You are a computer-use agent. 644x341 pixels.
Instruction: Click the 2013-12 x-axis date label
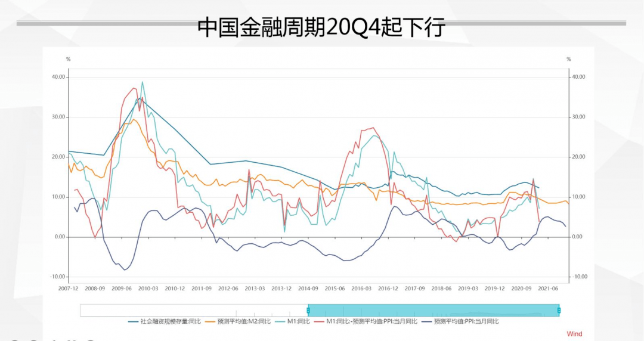(281, 289)
